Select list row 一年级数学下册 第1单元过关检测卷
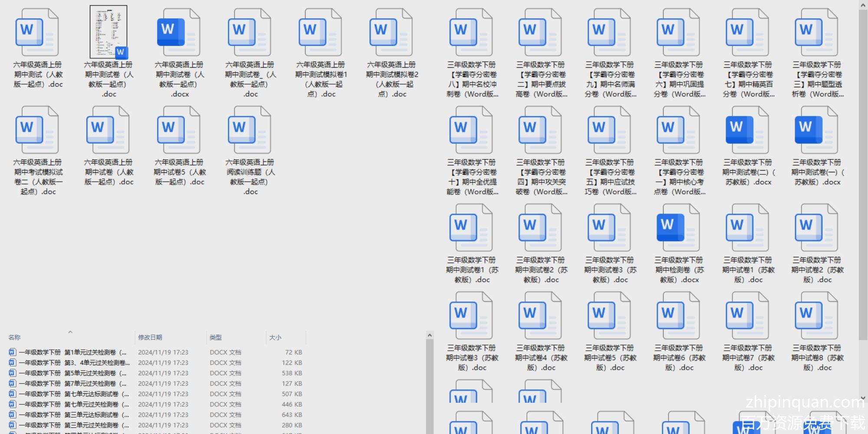Image resolution: width=868 pixels, height=434 pixels. tap(155, 352)
